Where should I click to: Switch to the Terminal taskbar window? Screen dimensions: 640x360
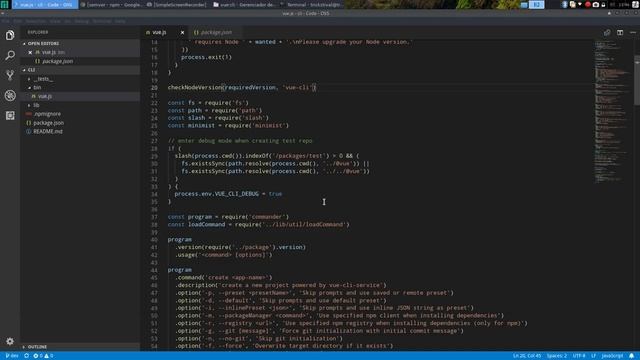pyautogui.click(x=311, y=4)
